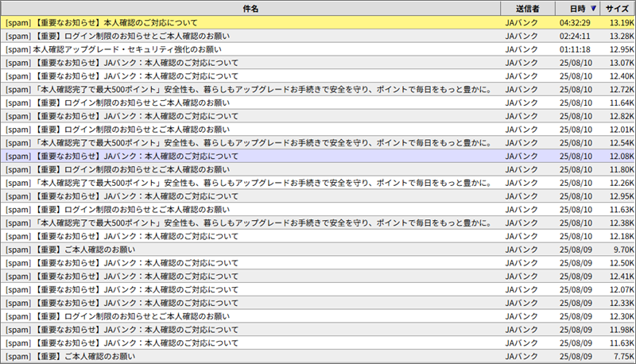The width and height of the screenshot is (636, 364).
Task: Select the email with size 11.98K
Action: [x=318, y=331]
